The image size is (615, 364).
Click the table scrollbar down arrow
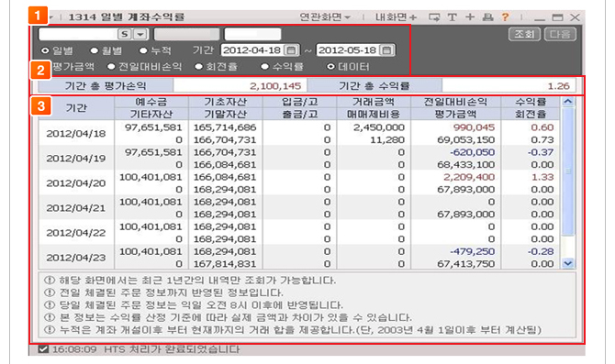click(568, 263)
